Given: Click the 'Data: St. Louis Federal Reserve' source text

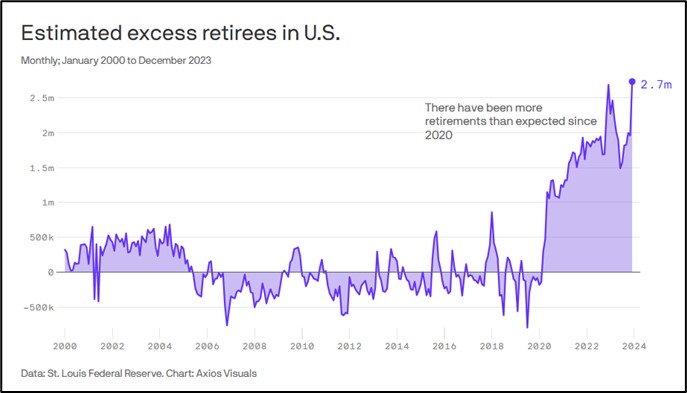Looking at the screenshot, I should point(92,373).
